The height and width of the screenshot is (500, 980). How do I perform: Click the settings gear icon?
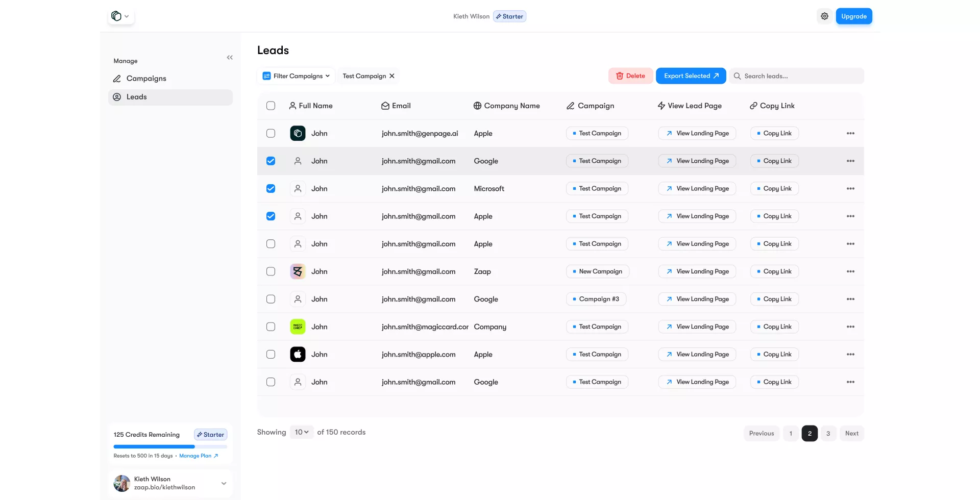pos(824,16)
